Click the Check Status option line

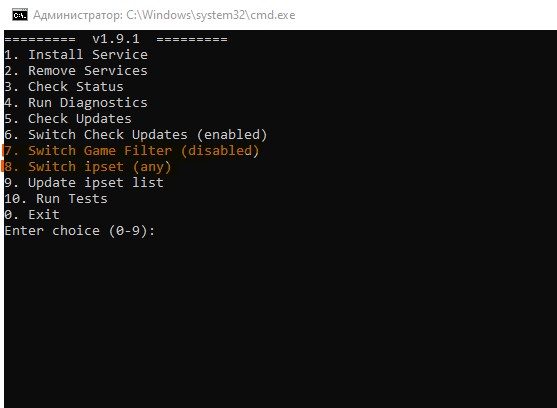click(64, 87)
